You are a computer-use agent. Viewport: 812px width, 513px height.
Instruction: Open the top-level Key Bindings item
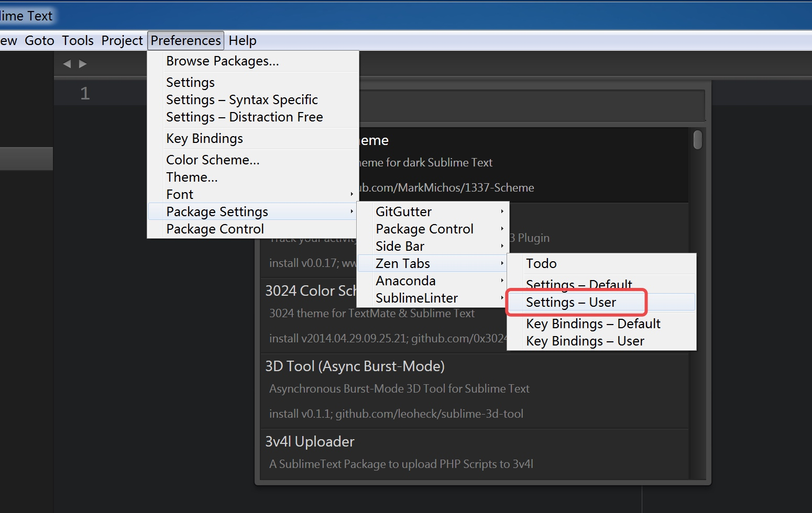coord(253,139)
